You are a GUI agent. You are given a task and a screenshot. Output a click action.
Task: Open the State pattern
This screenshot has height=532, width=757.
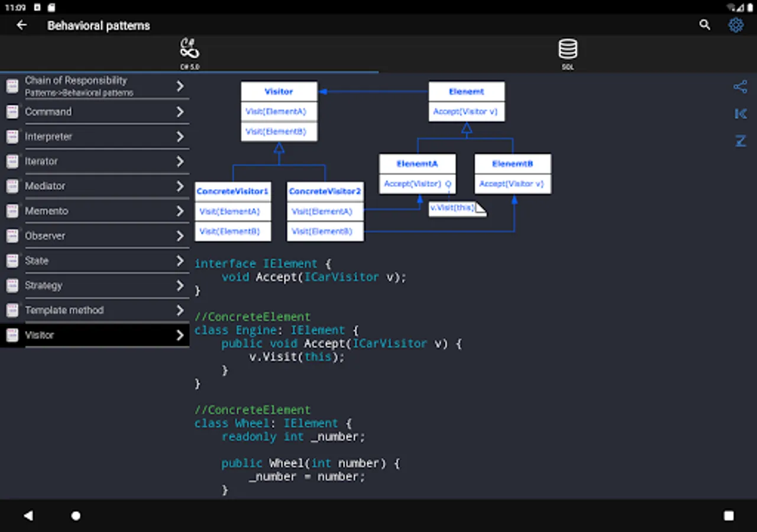[37, 261]
